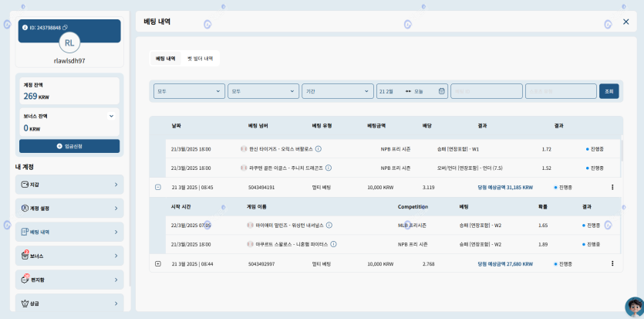Click the 조회 search button
This screenshot has height=319, width=644.
click(x=609, y=91)
